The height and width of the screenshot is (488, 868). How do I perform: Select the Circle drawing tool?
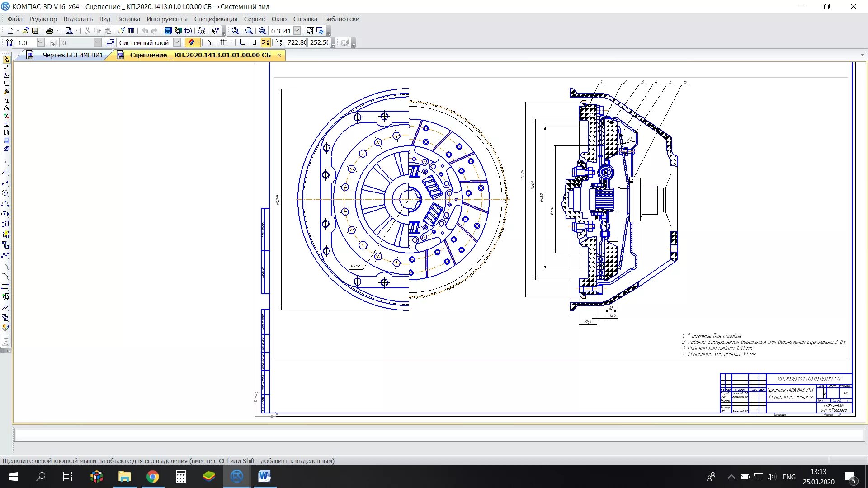coord(5,193)
